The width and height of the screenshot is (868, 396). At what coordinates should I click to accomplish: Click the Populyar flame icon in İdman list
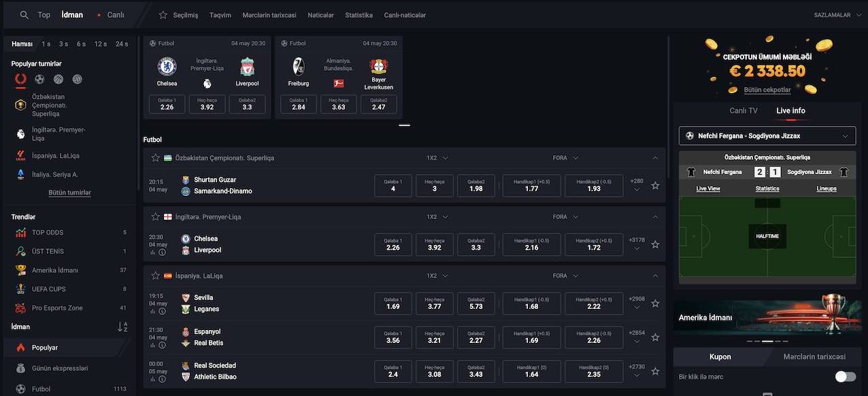[20, 348]
